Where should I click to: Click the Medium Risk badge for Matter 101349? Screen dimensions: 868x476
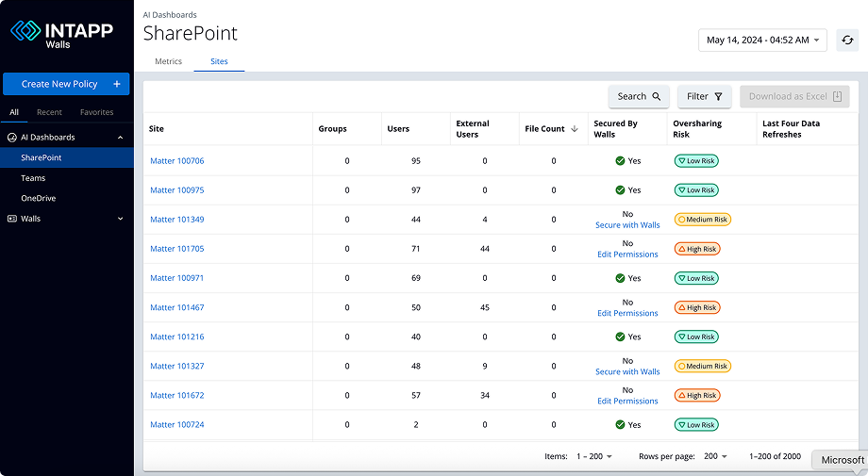pos(703,220)
